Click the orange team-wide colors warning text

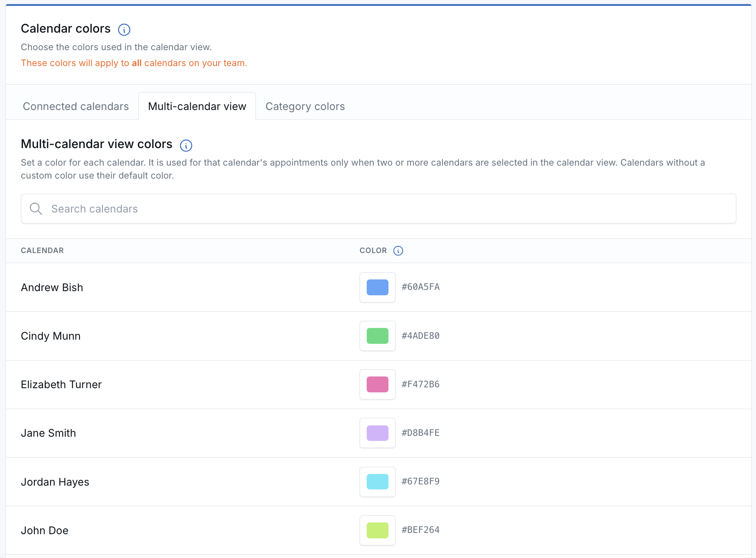pos(134,63)
